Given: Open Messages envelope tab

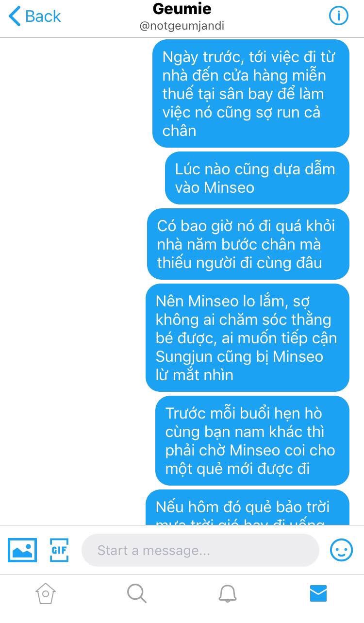Looking at the screenshot, I should click(318, 593).
